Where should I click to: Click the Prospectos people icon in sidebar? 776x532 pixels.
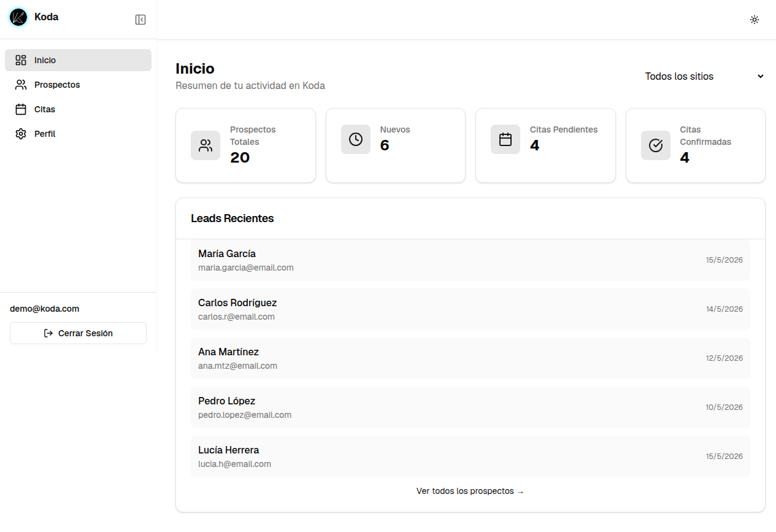tap(21, 85)
